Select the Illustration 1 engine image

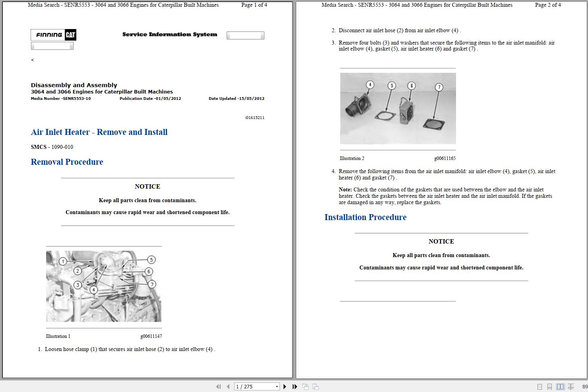click(x=104, y=287)
